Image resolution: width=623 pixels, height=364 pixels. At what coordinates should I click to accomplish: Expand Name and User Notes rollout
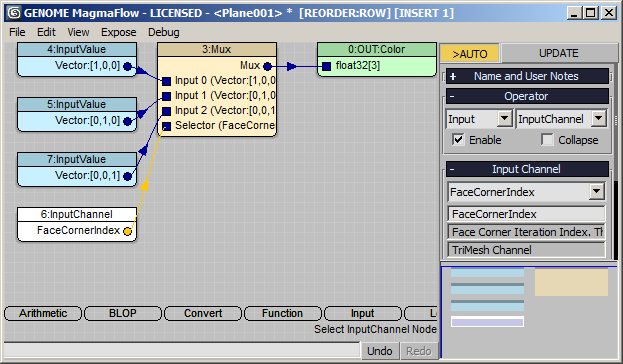527,76
